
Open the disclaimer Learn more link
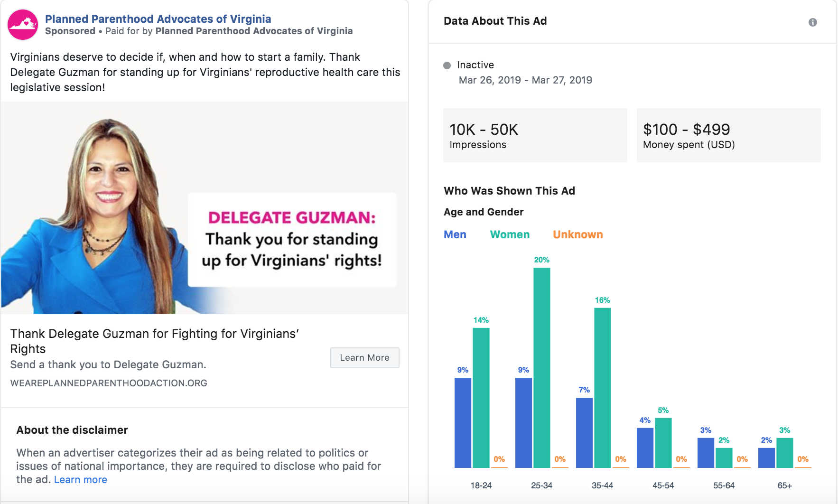tap(81, 480)
